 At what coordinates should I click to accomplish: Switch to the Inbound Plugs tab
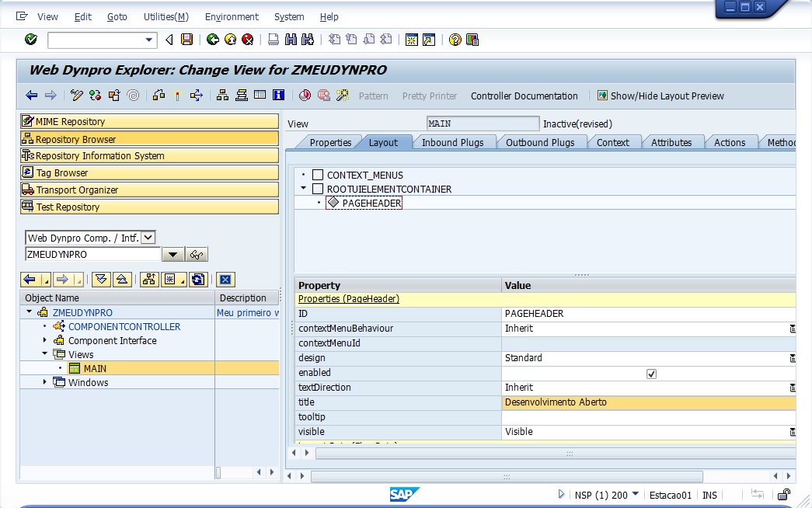pyautogui.click(x=452, y=142)
